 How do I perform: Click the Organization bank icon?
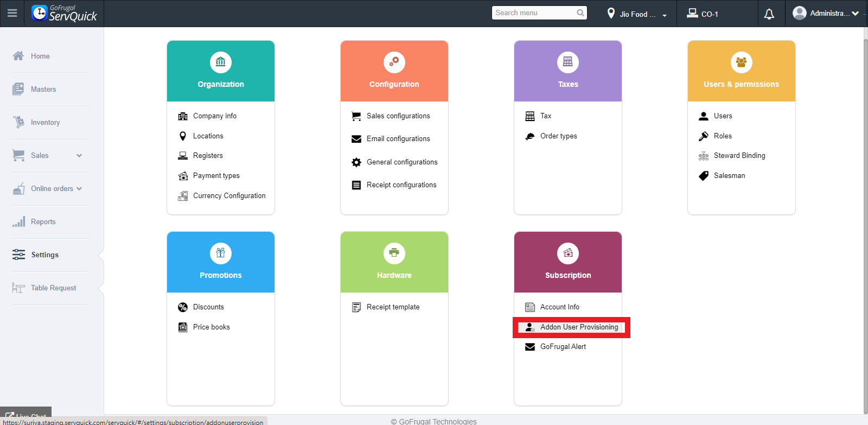coord(221,62)
